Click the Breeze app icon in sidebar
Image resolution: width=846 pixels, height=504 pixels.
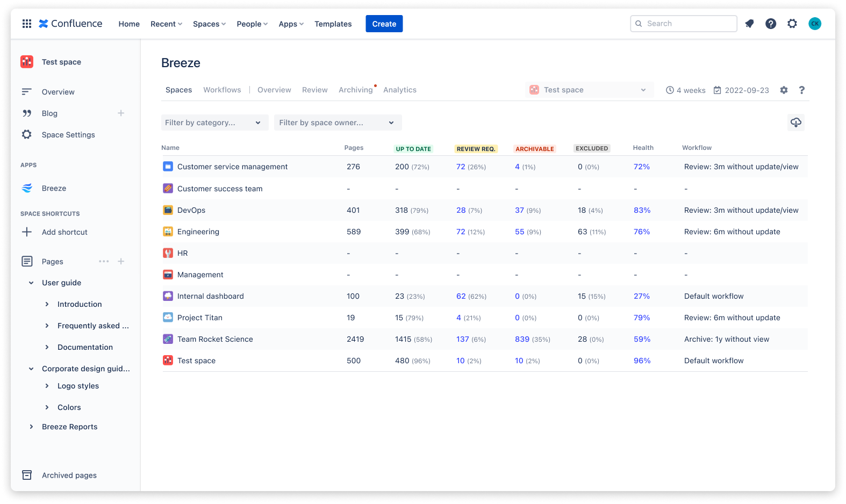(27, 188)
